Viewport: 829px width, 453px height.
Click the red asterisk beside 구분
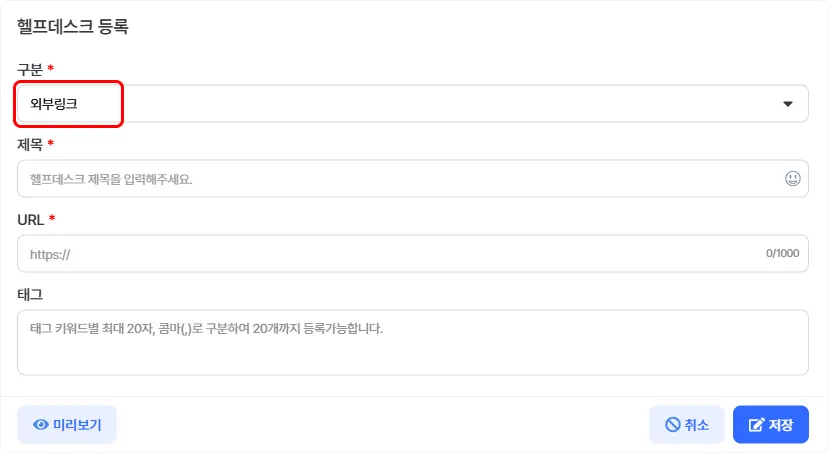point(50,68)
